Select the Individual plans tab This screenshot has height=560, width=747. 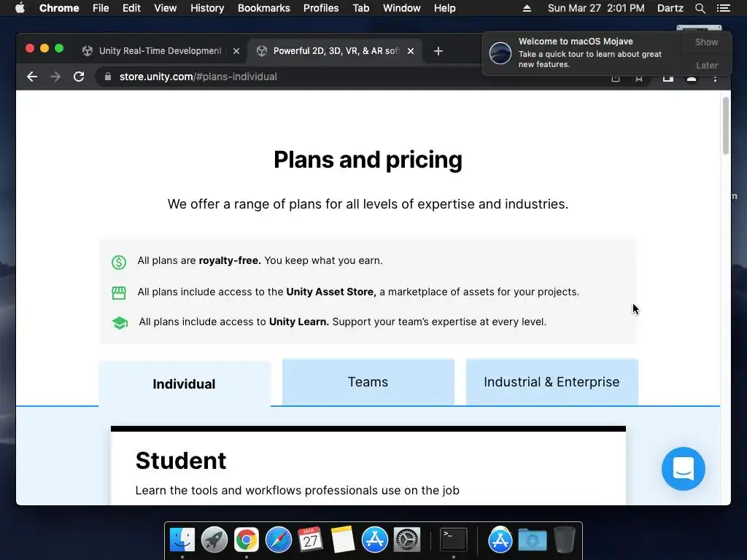[x=185, y=384]
